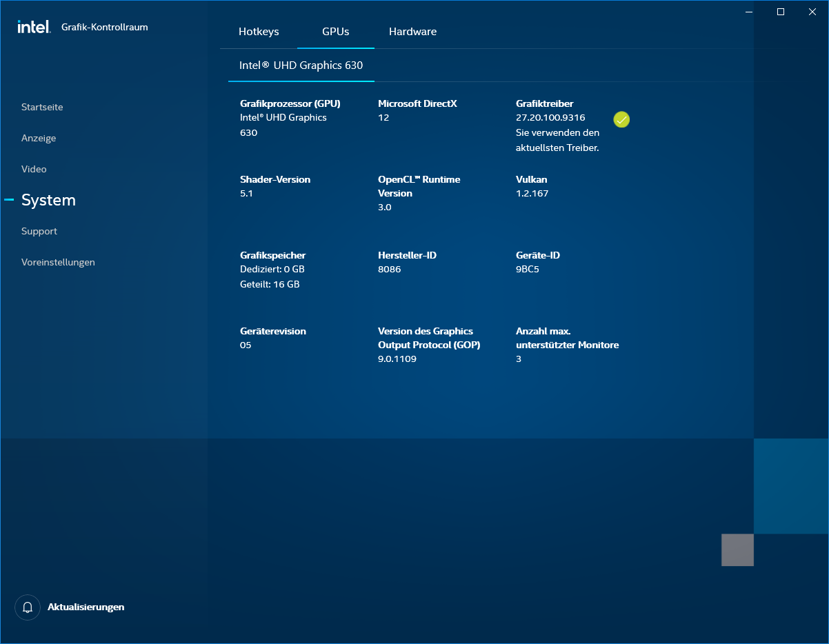Select System in the sidebar
The image size is (829, 644).
coord(48,200)
